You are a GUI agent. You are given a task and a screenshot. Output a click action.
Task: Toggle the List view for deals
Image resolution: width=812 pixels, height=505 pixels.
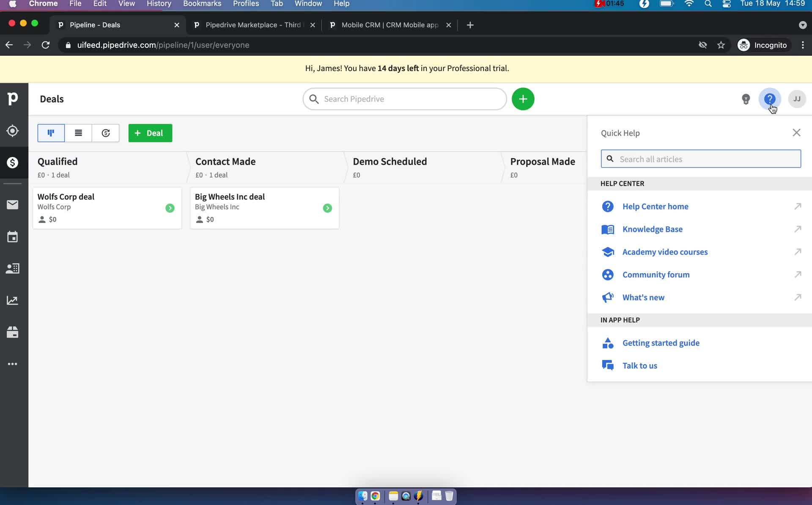[78, 133]
